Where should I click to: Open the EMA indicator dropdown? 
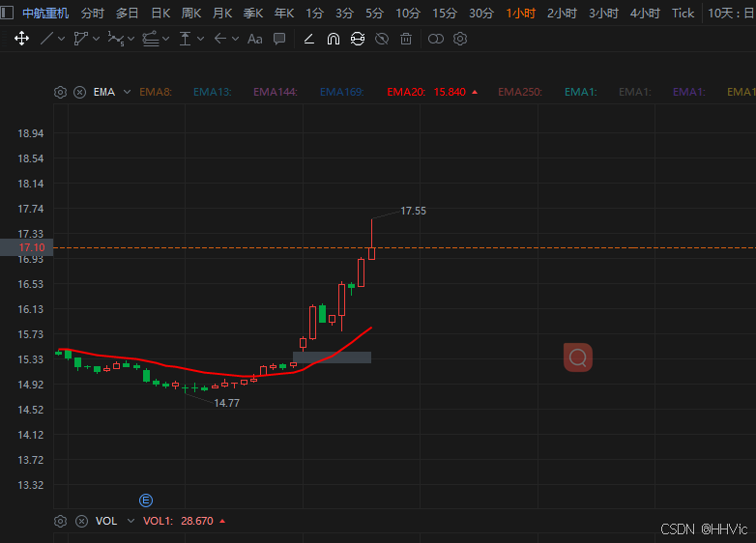tap(127, 92)
